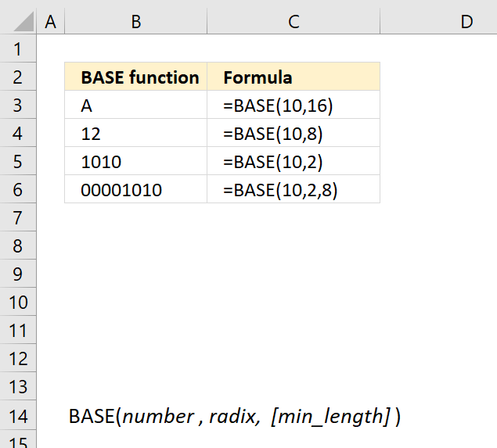Screen dimensions: 497x448
Task: Select column D header
Action: click(438, 21)
